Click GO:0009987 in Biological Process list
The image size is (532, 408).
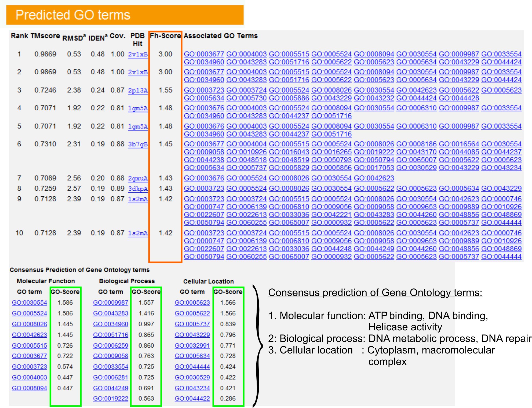coord(111,303)
